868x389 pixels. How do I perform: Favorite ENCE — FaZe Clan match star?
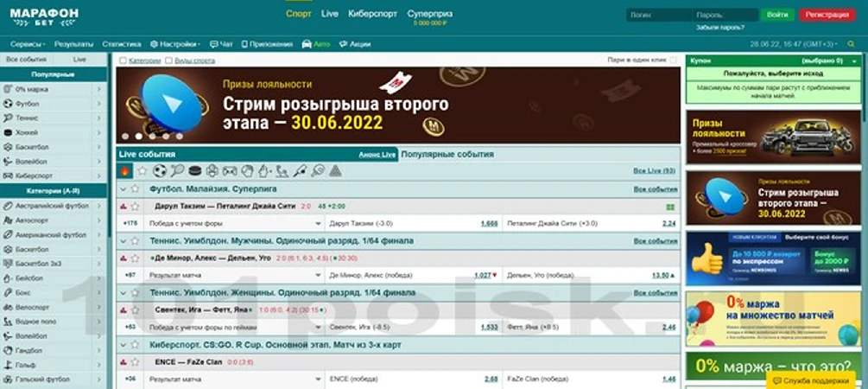click(x=135, y=362)
